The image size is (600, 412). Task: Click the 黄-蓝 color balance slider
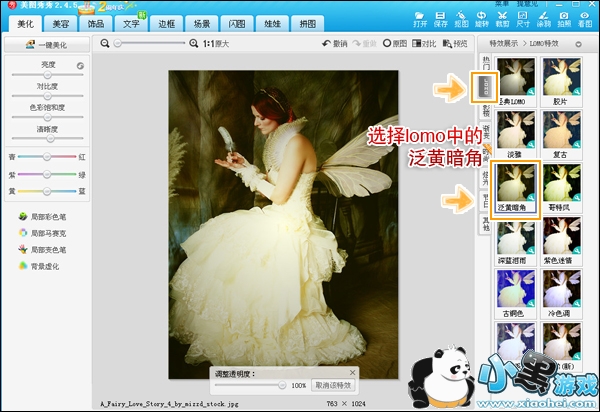pos(47,191)
